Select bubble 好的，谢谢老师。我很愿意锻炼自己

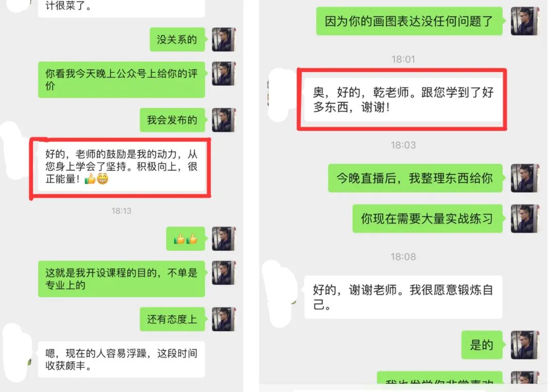click(403, 297)
